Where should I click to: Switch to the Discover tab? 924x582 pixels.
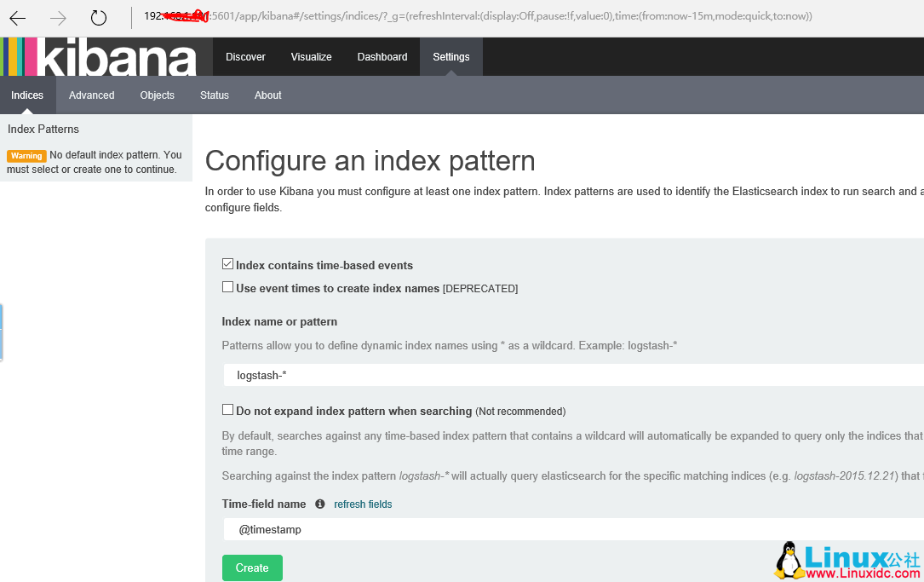coord(245,56)
